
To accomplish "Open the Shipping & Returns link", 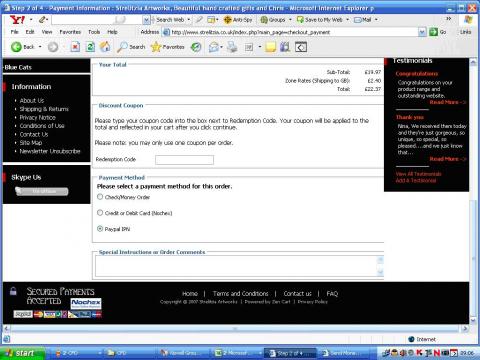I will (x=44, y=109).
